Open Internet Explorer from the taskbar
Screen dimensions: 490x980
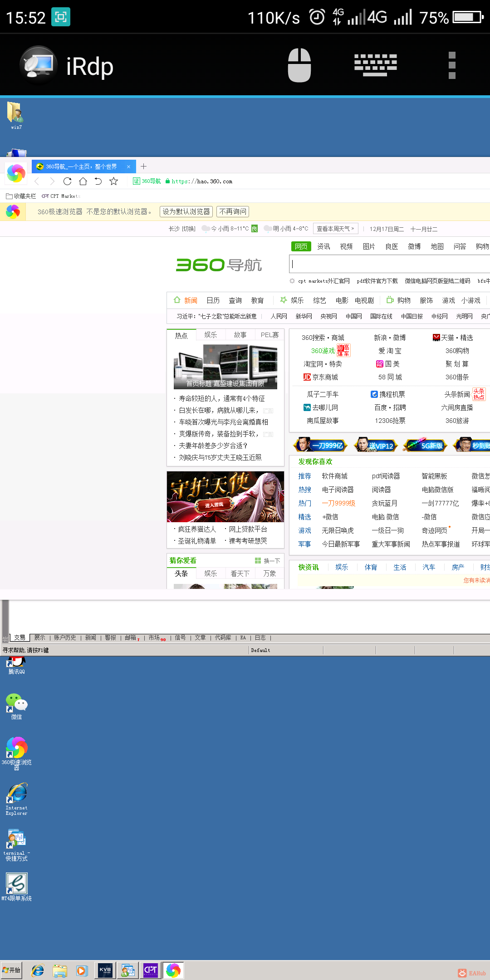(x=38, y=970)
